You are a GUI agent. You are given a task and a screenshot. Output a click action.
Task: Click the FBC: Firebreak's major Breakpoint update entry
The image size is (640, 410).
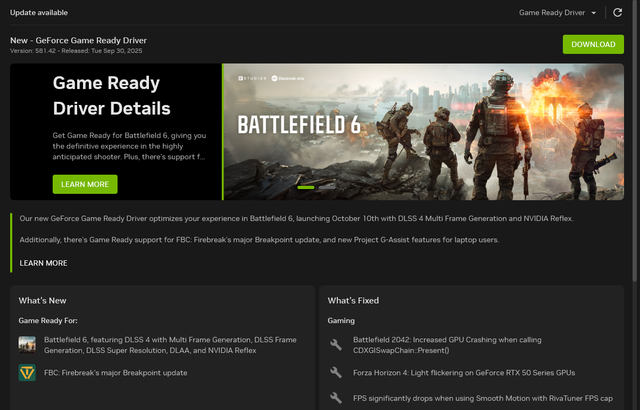click(x=116, y=373)
